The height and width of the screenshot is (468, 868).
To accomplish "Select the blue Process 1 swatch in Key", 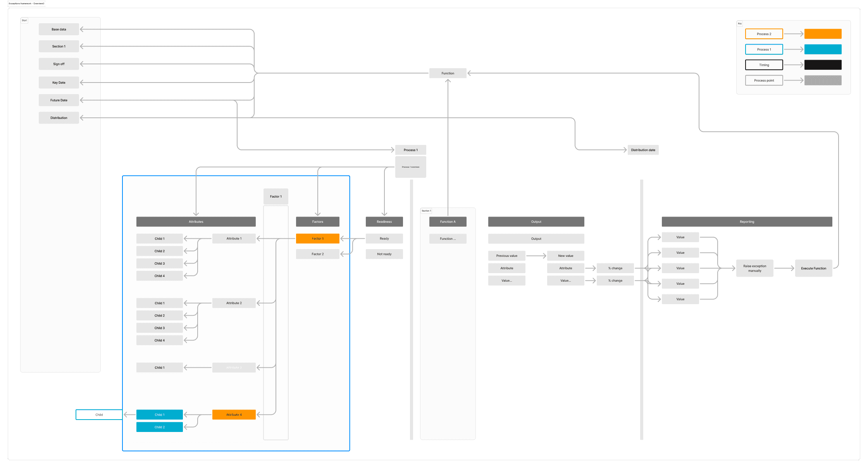I will pos(823,50).
